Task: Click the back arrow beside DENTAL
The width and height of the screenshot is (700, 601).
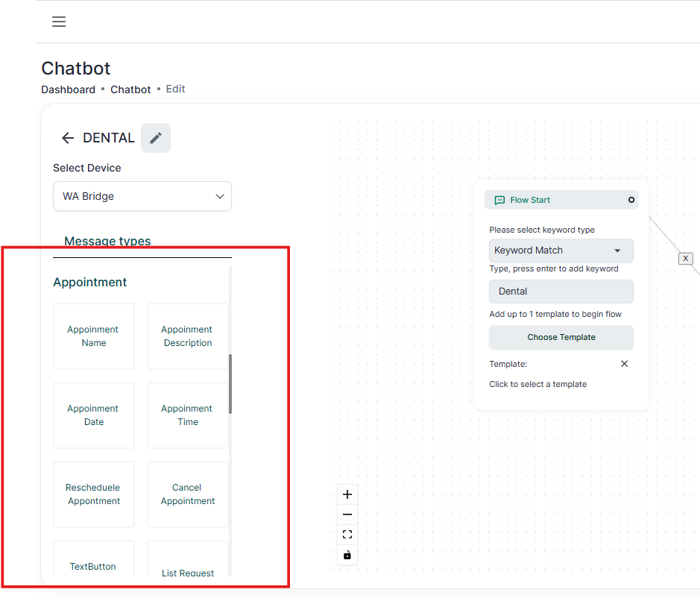Action: pos(68,138)
